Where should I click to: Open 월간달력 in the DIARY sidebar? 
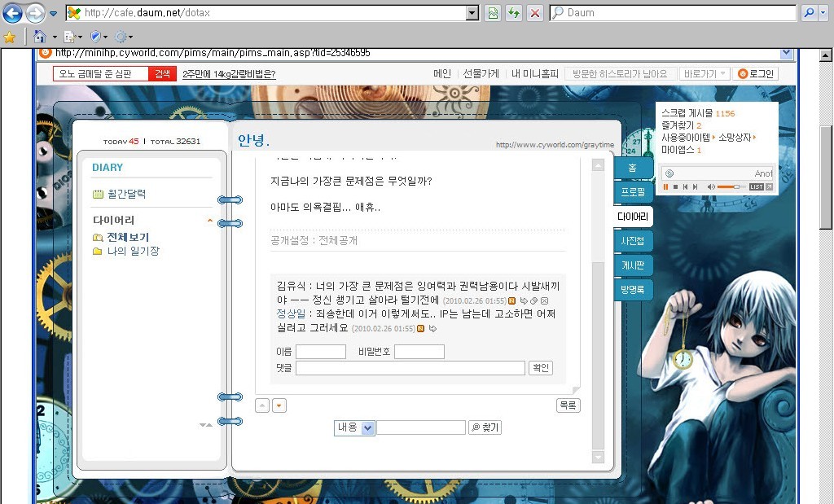click(x=126, y=194)
